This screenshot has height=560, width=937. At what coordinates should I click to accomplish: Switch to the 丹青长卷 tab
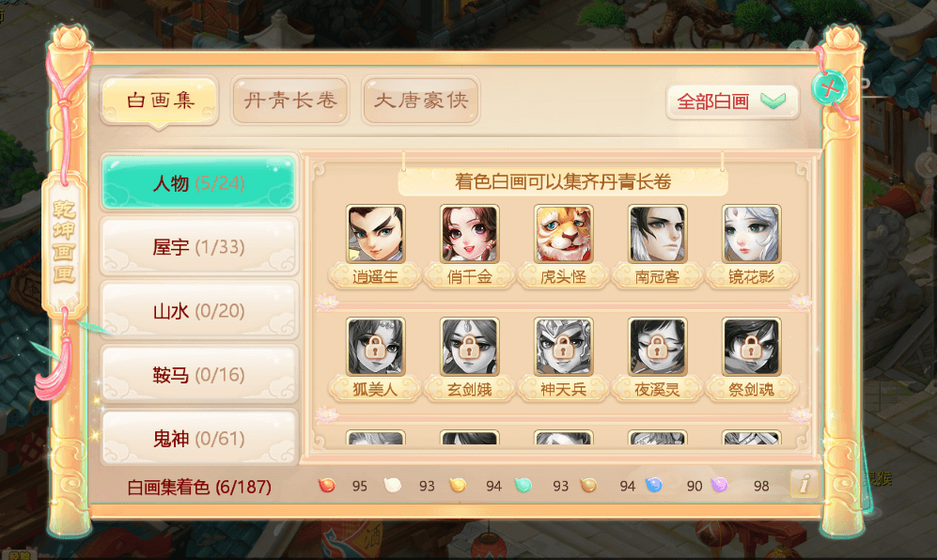point(290,100)
